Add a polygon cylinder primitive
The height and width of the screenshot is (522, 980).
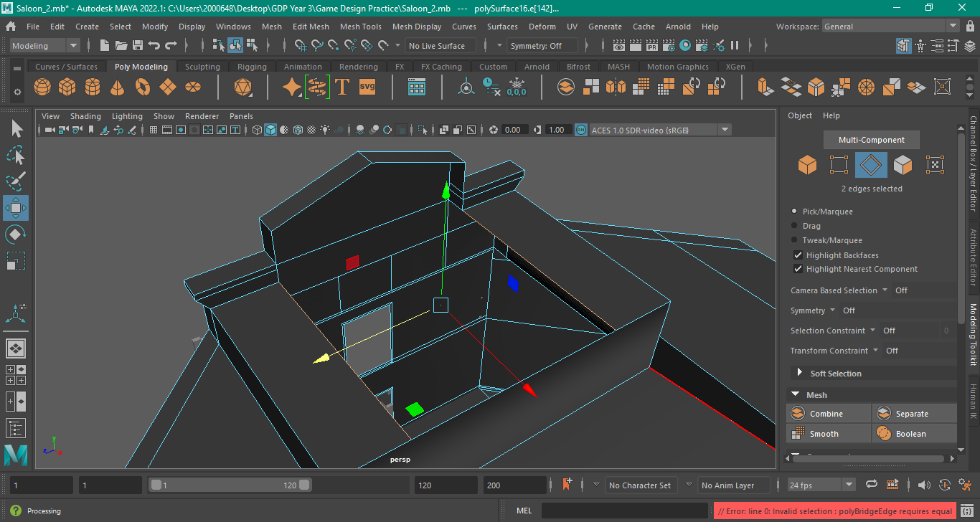[x=92, y=86]
